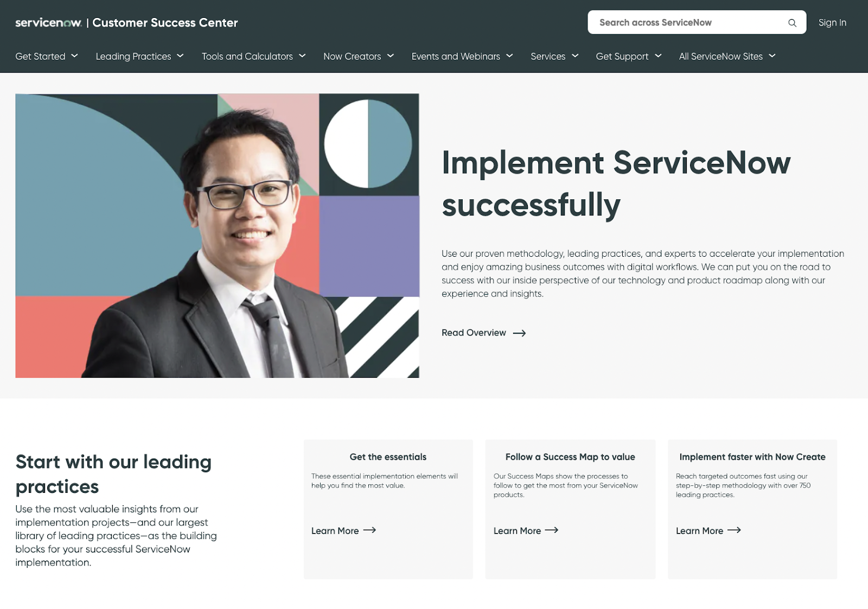The height and width of the screenshot is (609, 868).
Task: Open the Leading Practices menu
Action: pos(133,56)
